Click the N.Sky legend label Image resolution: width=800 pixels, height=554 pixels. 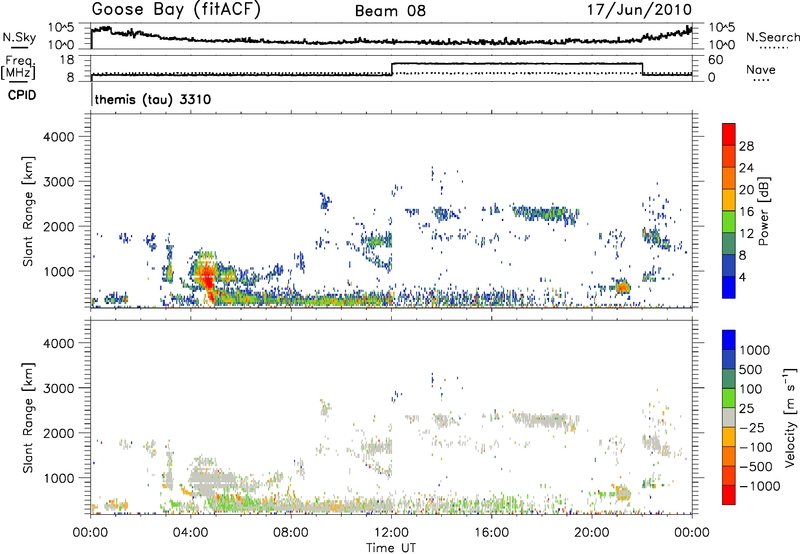[x=19, y=37]
